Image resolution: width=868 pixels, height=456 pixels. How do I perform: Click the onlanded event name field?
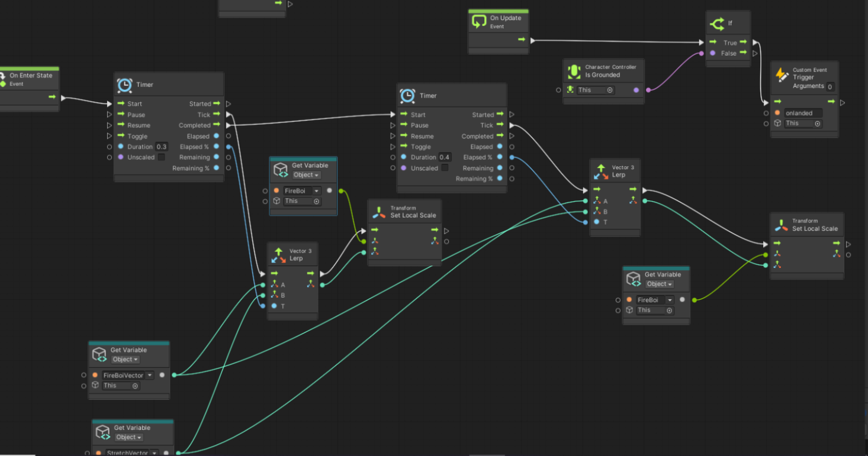(802, 113)
